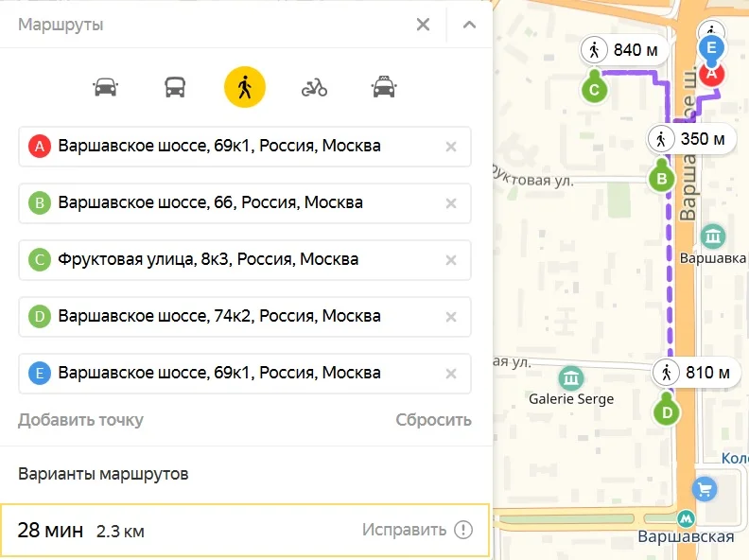Screen dimensions: 749x560
Task: Click the blue shopping cart map icon
Action: click(705, 489)
